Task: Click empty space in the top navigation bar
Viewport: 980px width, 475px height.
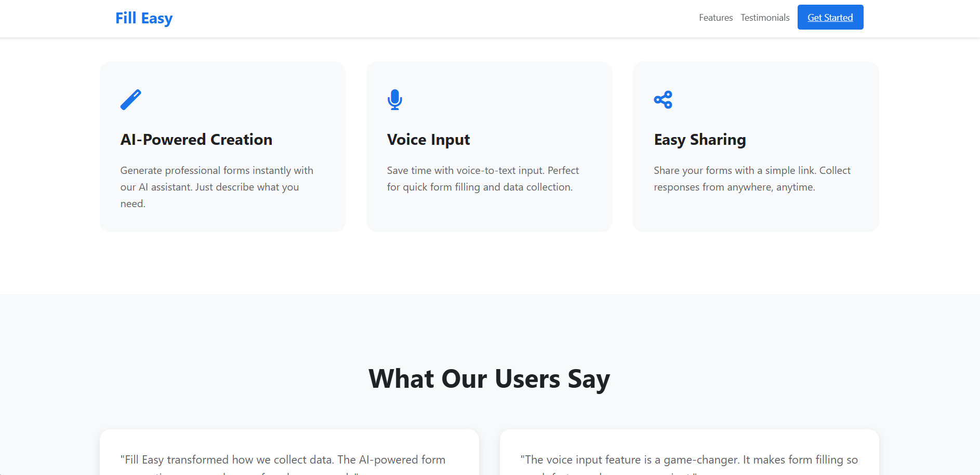Action: pos(416,18)
